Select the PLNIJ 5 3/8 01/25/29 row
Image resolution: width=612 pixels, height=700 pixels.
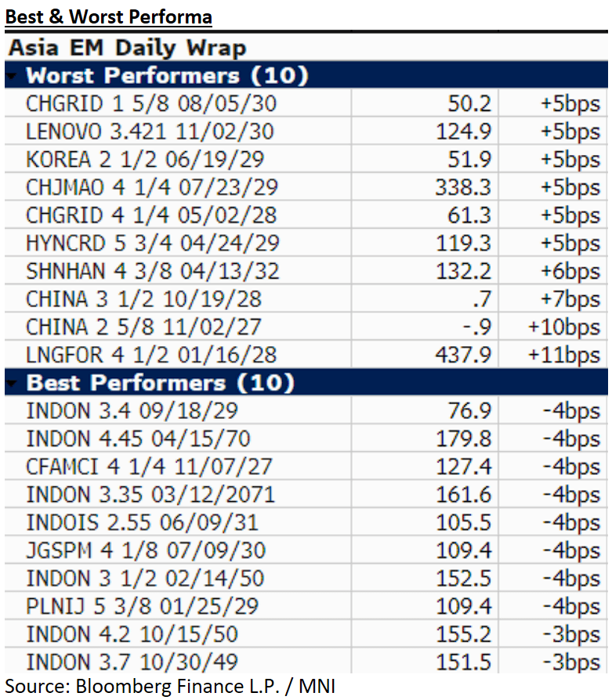142,606
